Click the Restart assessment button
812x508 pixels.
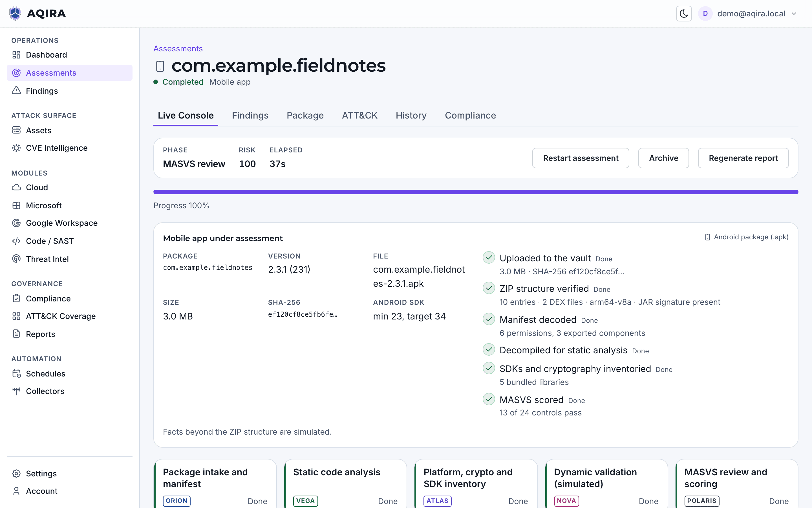coord(581,158)
